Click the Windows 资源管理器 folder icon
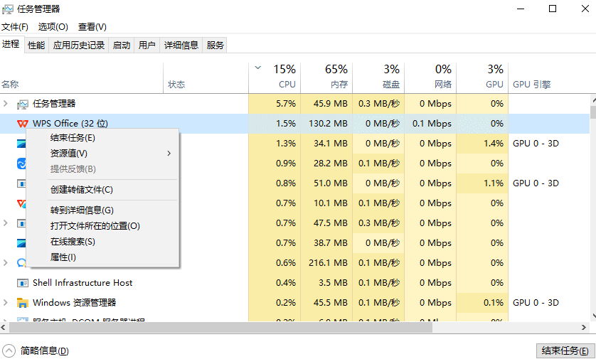This screenshot has height=364, width=596. (x=22, y=303)
